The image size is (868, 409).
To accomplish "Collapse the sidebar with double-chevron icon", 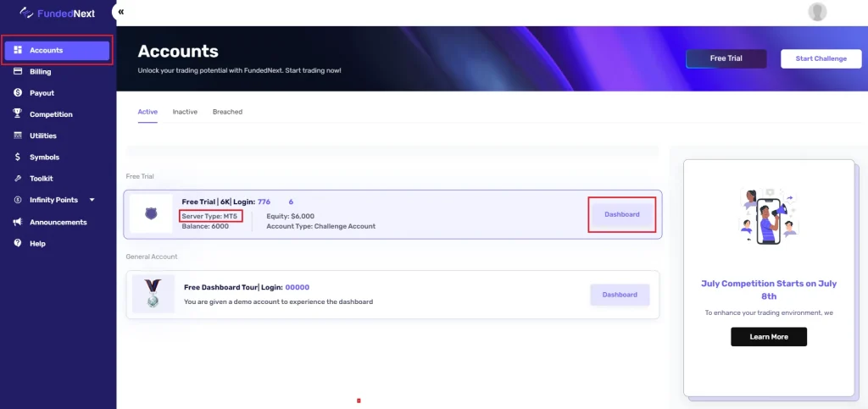I will click(120, 12).
